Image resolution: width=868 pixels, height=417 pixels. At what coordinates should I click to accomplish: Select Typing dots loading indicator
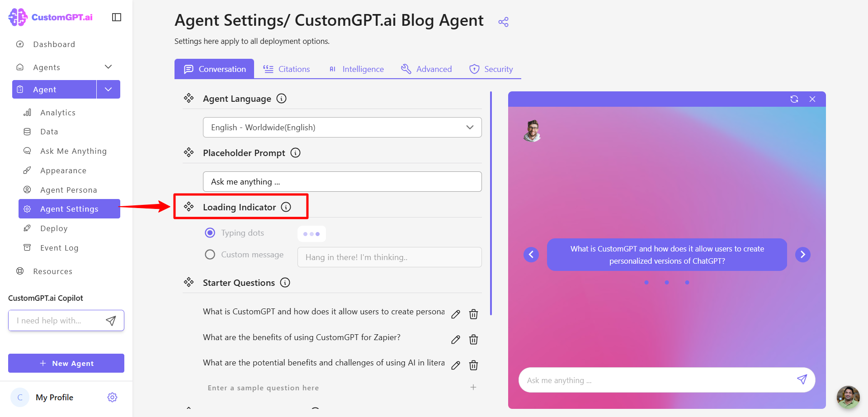coord(210,233)
